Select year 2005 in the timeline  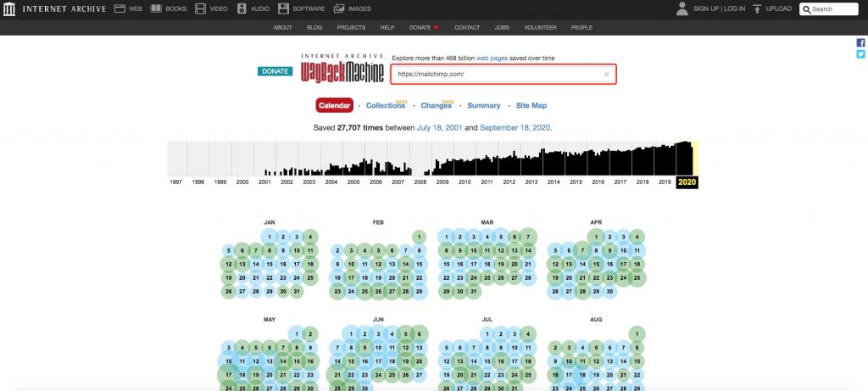click(353, 182)
